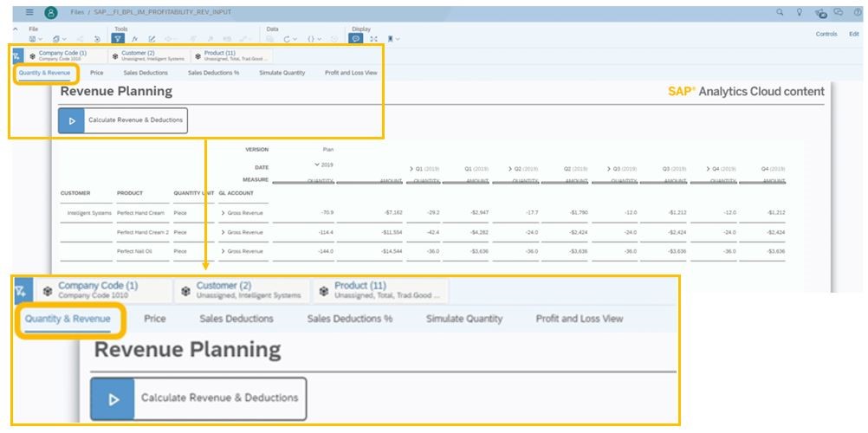Open the Simulate Quantity tab in the enlarged callout
The image size is (868, 433).
464,319
